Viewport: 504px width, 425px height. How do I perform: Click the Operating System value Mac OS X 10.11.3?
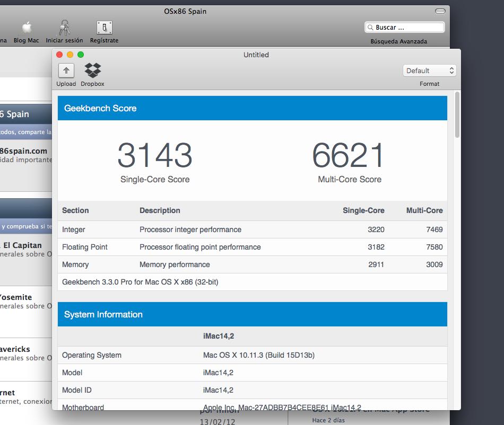pos(259,355)
